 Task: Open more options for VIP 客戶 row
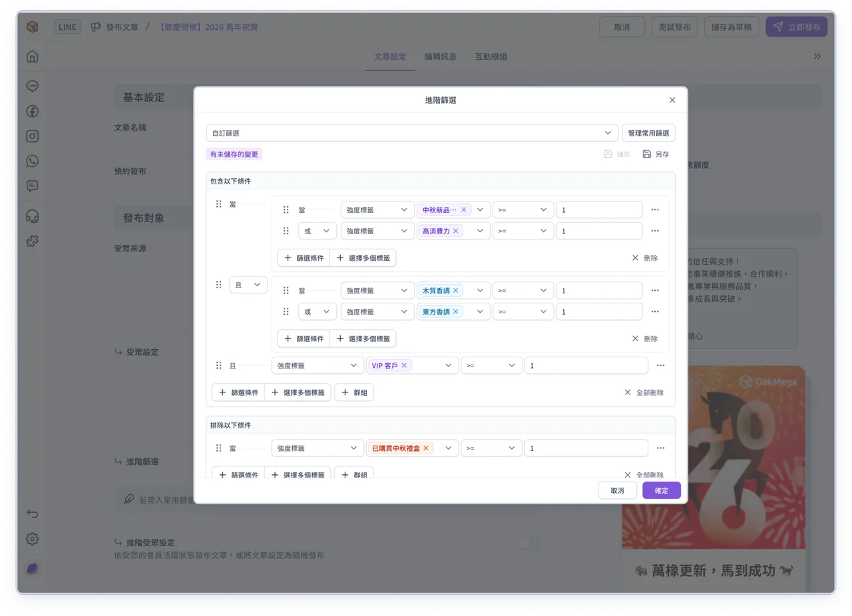pyautogui.click(x=660, y=365)
